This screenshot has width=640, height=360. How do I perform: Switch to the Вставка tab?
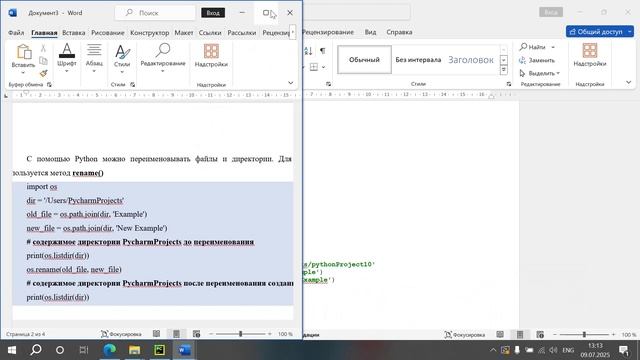point(73,33)
